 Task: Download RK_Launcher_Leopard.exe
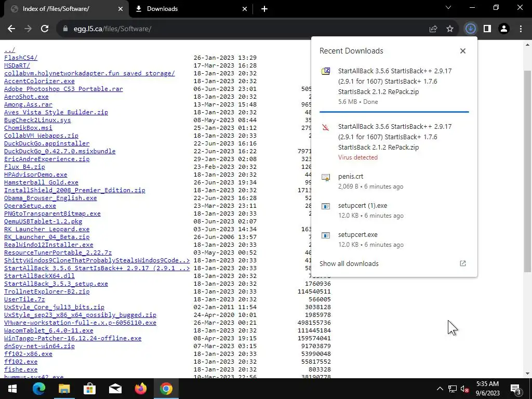(47, 229)
